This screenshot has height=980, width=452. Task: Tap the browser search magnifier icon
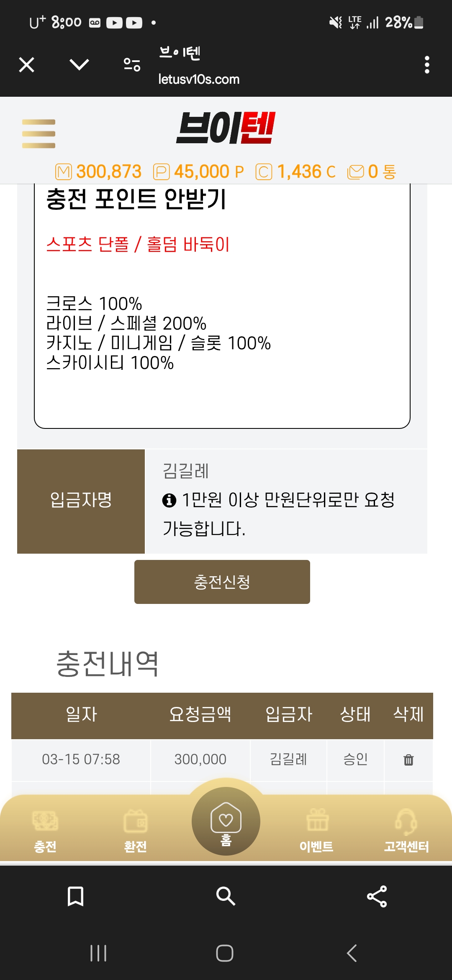(226, 896)
